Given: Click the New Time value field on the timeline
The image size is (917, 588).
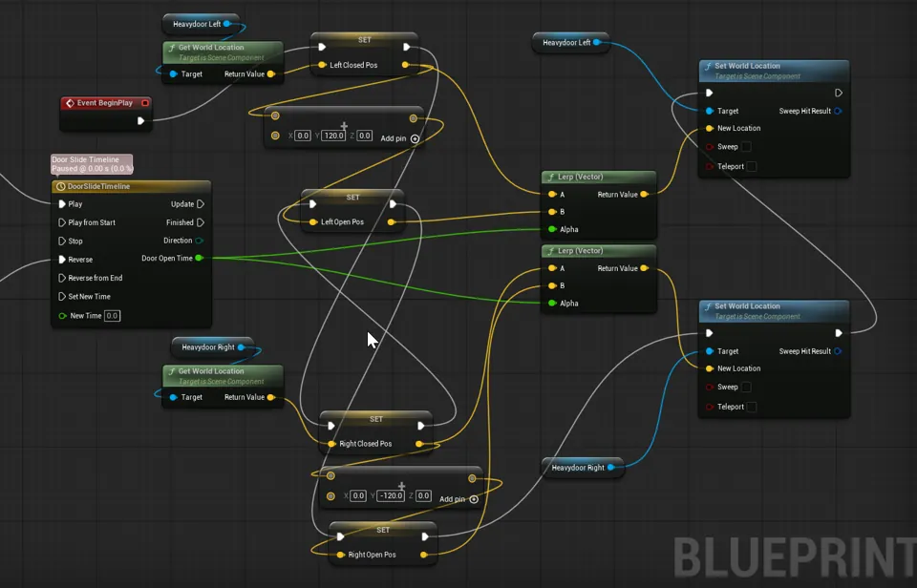Looking at the screenshot, I should point(112,316).
